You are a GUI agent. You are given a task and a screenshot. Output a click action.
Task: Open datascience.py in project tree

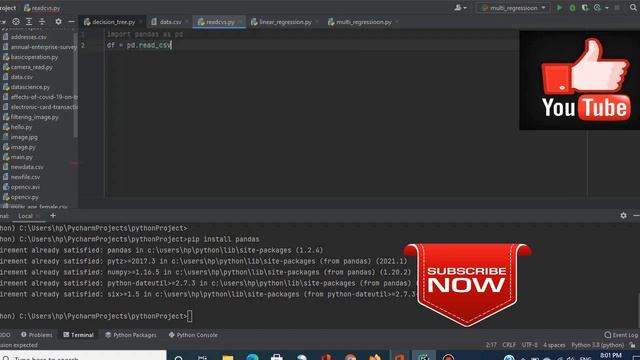click(26, 87)
